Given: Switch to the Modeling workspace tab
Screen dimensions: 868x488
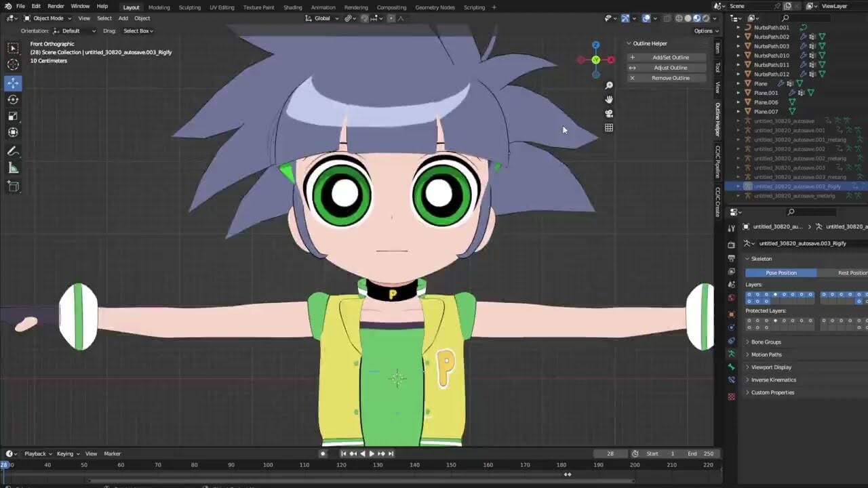Looking at the screenshot, I should pos(159,7).
